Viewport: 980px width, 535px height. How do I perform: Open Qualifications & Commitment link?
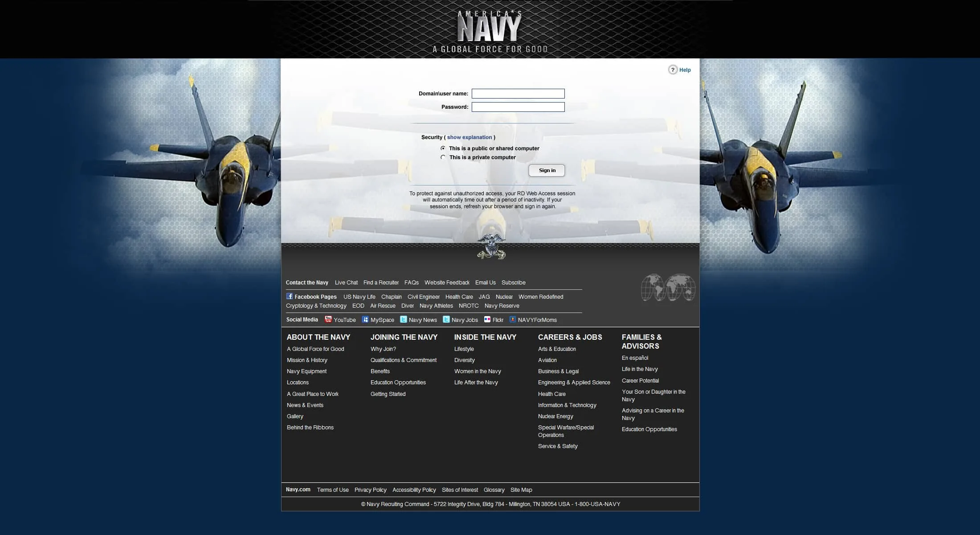[x=404, y=360]
